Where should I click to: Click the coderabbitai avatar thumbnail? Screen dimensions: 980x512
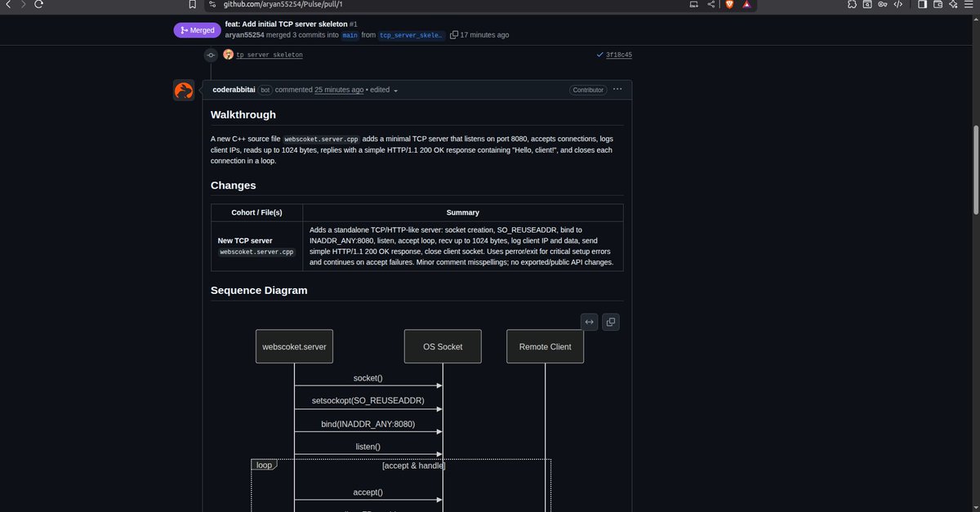(x=183, y=90)
